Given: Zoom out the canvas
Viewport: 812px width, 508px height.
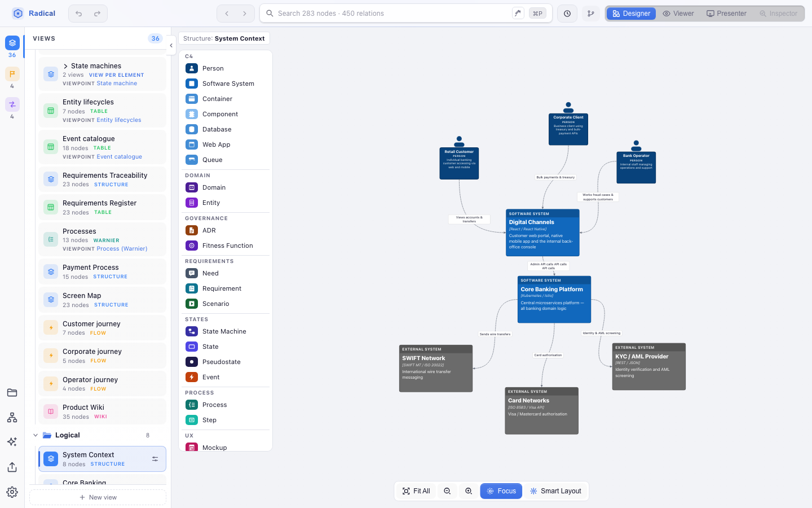Looking at the screenshot, I should 447,491.
